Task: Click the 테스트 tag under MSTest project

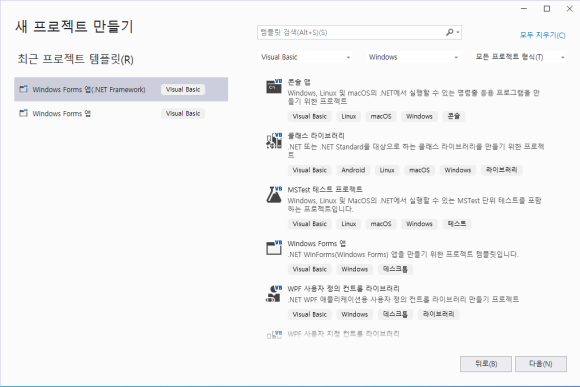Action: [457, 224]
